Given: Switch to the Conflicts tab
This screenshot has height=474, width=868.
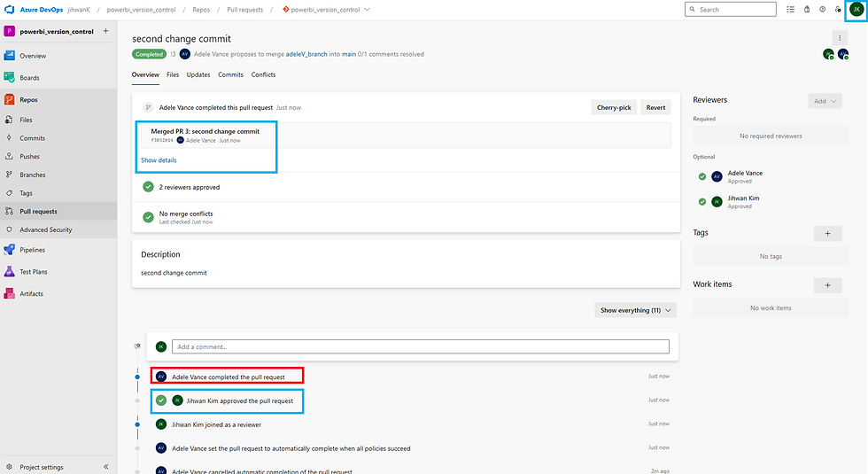Looking at the screenshot, I should 263,74.
